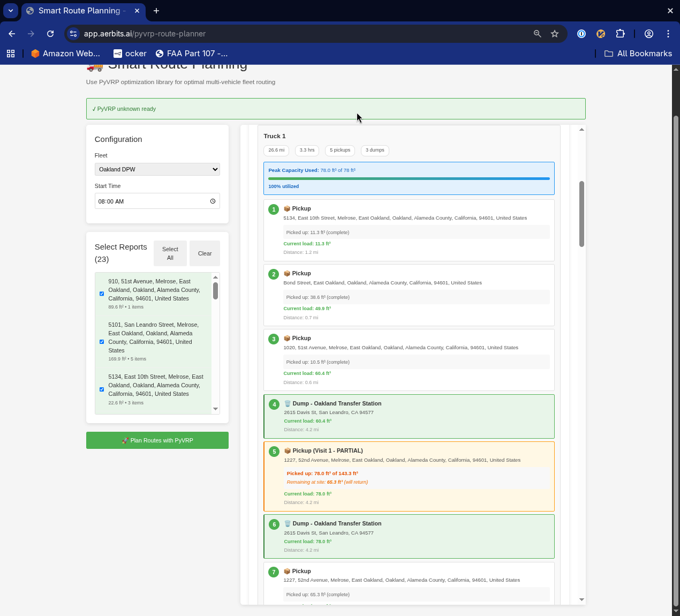Expand the tab search dropdown arrow
This screenshot has height=616, width=680.
coord(11,11)
